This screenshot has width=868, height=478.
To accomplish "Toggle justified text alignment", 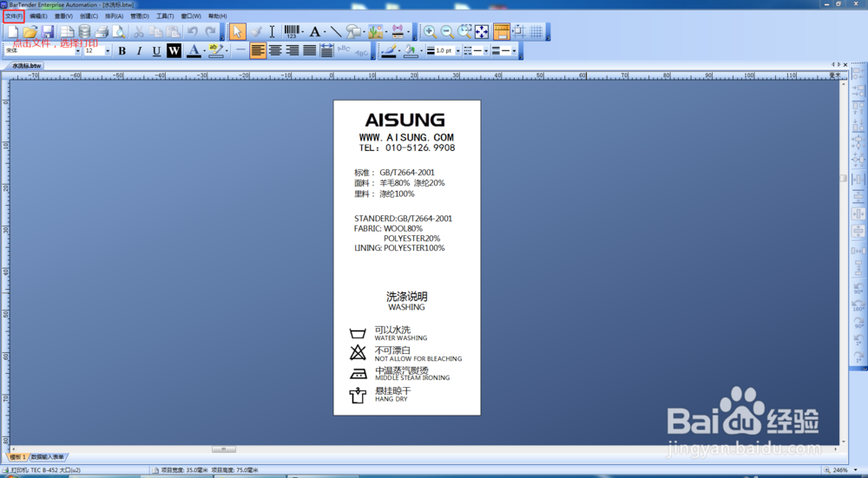I will click(310, 51).
